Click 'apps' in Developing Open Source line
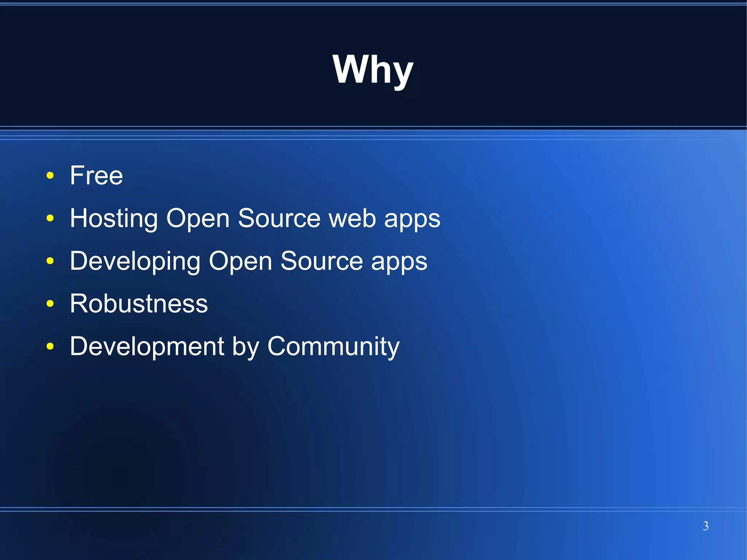This screenshot has height=560, width=747. [399, 261]
